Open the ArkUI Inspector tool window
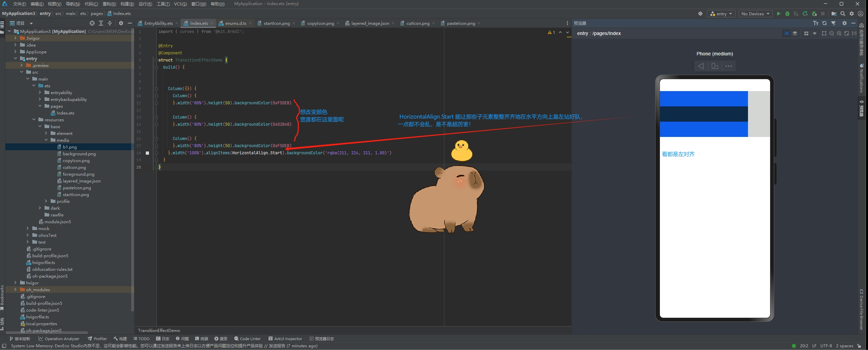The height and width of the screenshot is (350, 868). (x=285, y=338)
